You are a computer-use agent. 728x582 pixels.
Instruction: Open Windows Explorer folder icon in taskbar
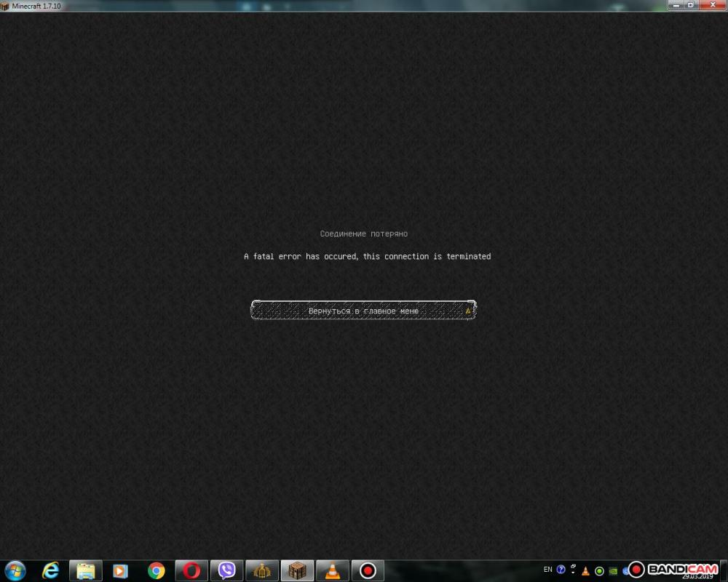85,570
